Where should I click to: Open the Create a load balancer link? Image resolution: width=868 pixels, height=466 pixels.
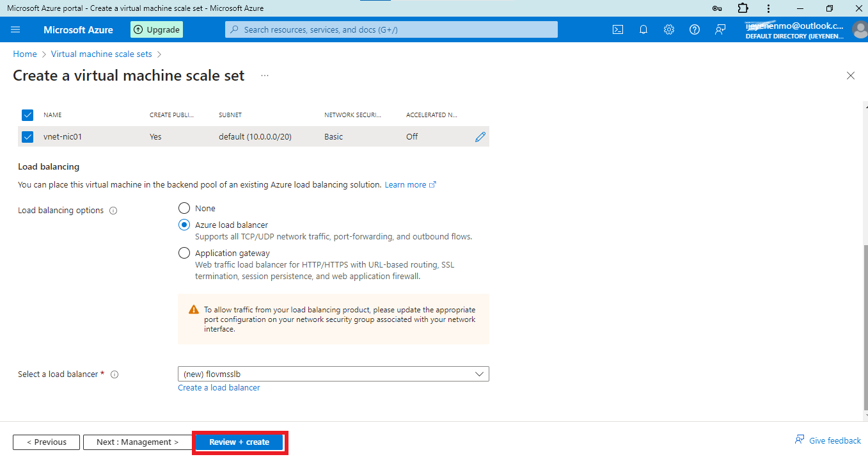click(219, 388)
